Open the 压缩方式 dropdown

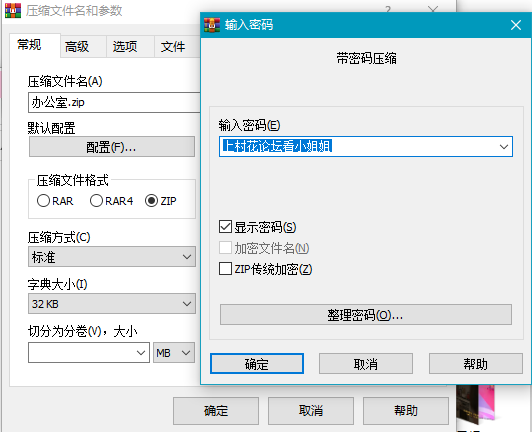coord(112,257)
